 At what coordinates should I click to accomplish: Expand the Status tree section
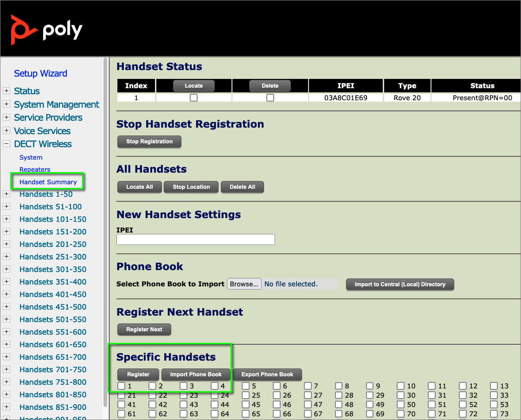(6, 91)
